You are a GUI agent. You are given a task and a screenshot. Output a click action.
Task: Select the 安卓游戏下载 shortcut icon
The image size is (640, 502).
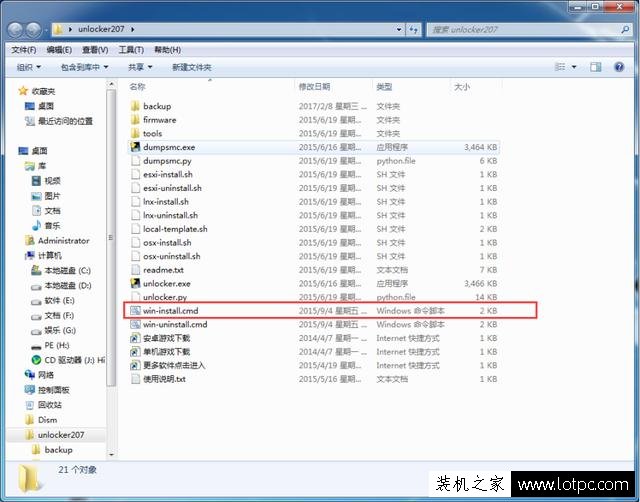tap(136, 338)
